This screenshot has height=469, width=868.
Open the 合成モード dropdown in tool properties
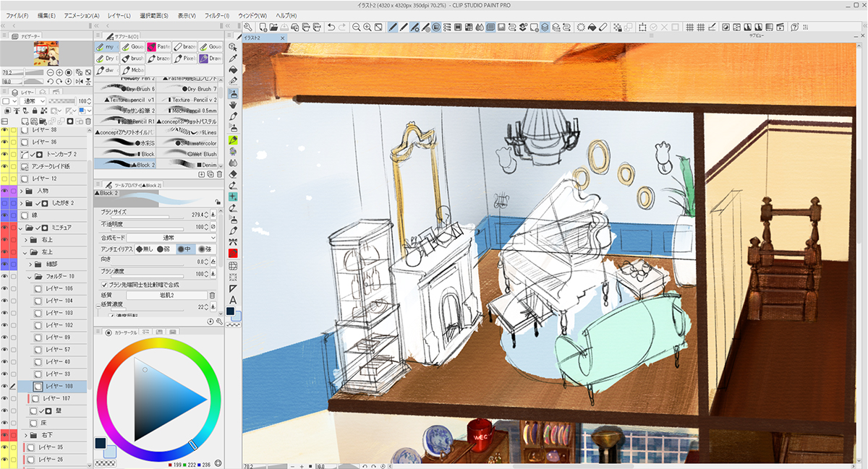pos(171,238)
